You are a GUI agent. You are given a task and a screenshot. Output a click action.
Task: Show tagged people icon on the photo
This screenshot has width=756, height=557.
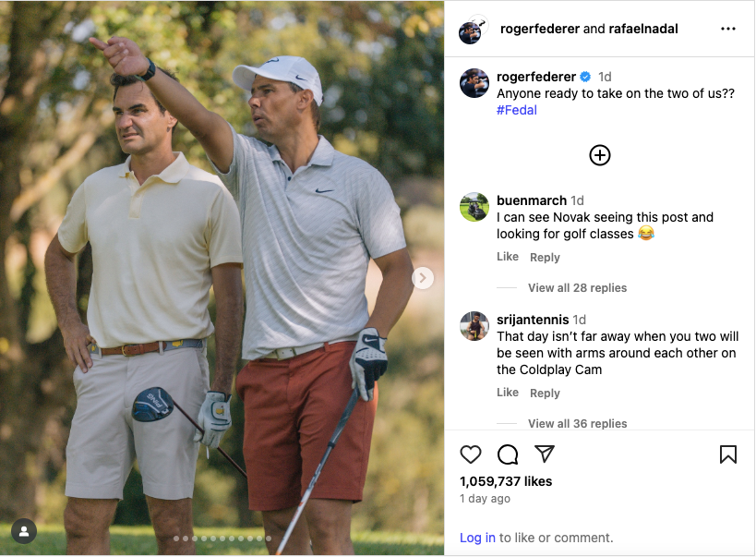pos(24,531)
